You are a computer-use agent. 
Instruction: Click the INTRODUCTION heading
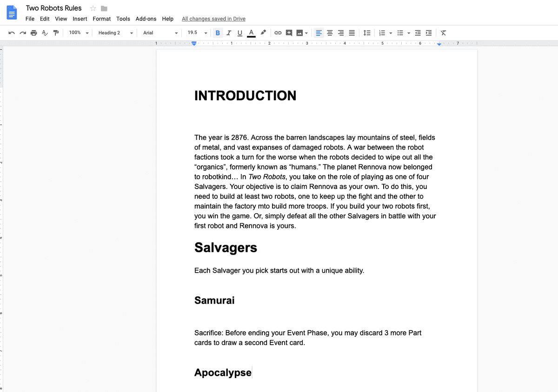(245, 96)
